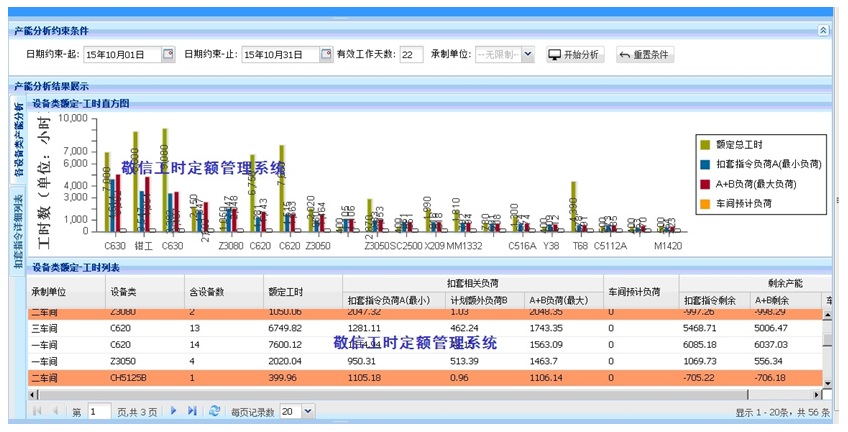
Task: Go to next page of records
Action: click(x=173, y=411)
